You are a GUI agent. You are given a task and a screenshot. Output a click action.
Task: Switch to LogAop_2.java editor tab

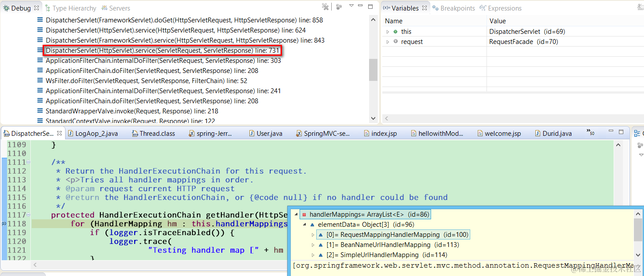coord(92,134)
